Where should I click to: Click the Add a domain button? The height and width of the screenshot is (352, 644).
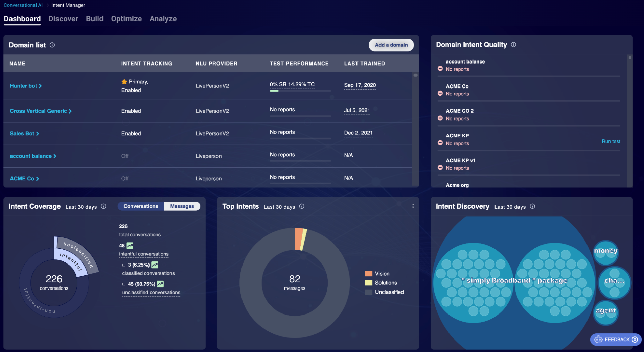click(x=391, y=45)
